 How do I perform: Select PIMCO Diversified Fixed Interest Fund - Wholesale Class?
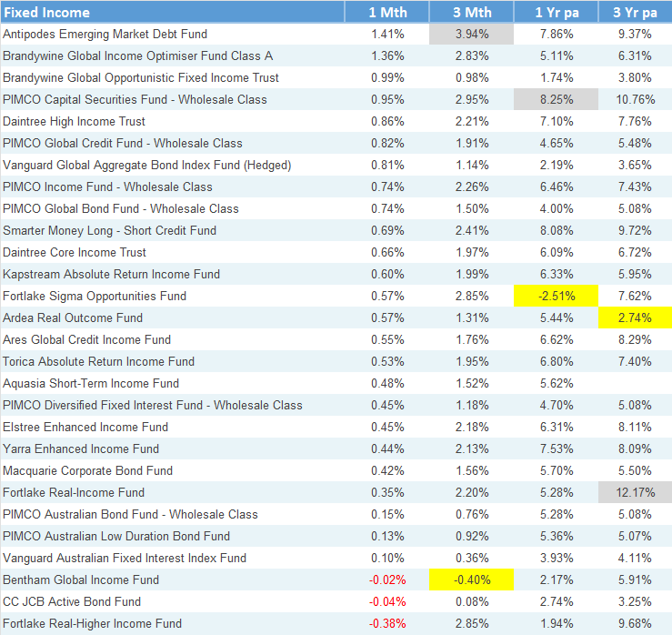click(153, 405)
